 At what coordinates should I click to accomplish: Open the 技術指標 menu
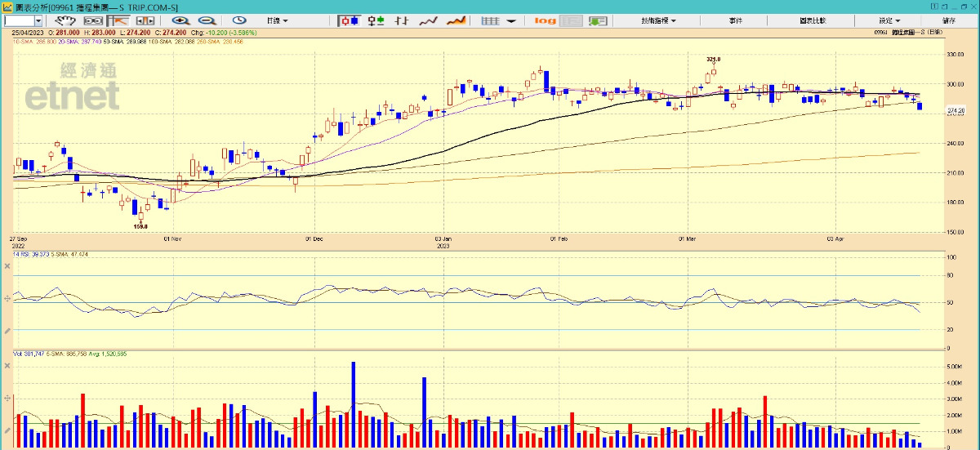click(x=658, y=20)
